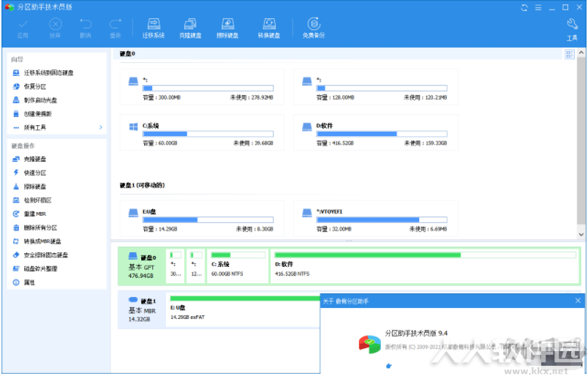Viewport: 588px width, 376px height.
Task: Click the E: U盘 14.29GB exFAT map block
Action: tap(243, 310)
